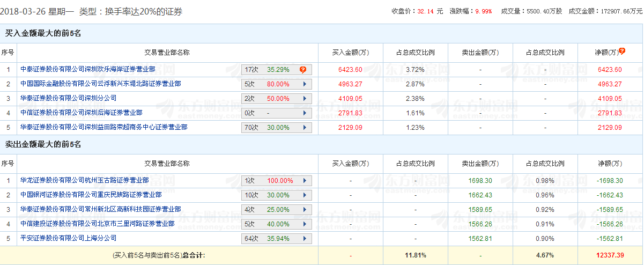Screen dimensions: 644x265
Task: Click buy amount 4963.27 in row 2
Action: click(350, 84)
